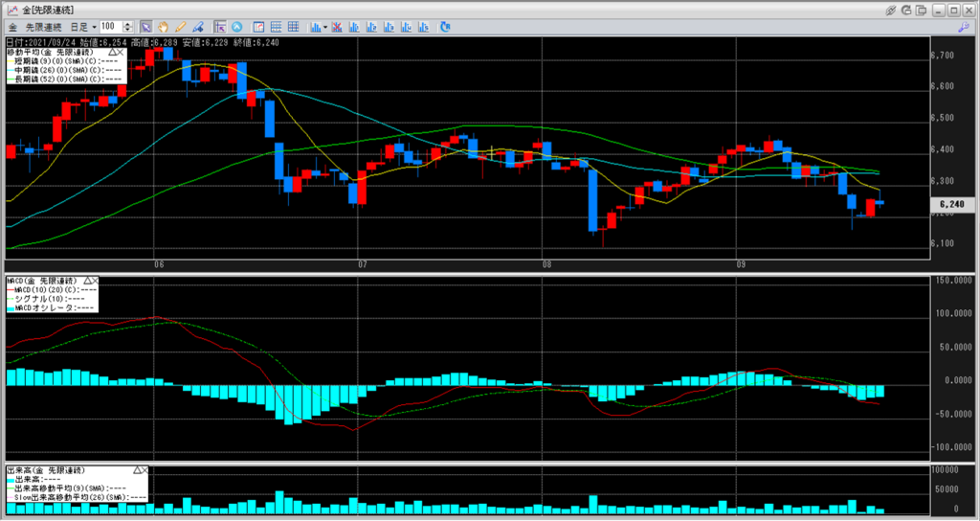
Task: Click the MACD(10)(20) red legend entry
Action: coord(52,289)
